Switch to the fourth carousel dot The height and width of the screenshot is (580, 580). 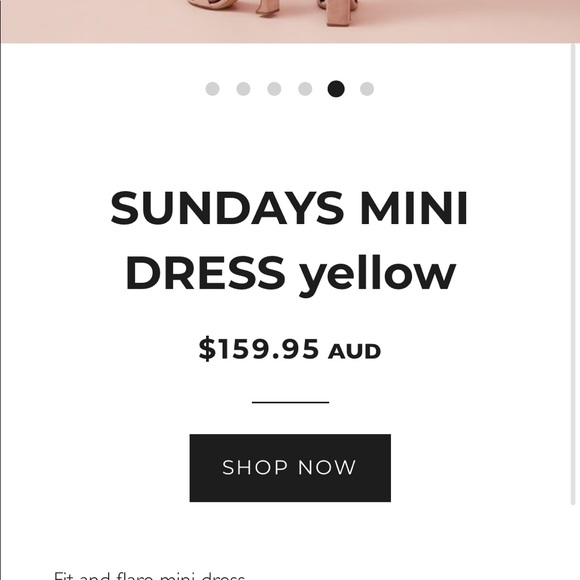tap(305, 89)
